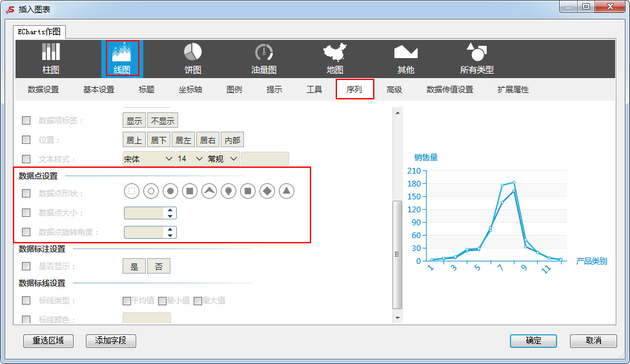
Task: Increase the 数据点旋转角度 value
Action: 170,229
